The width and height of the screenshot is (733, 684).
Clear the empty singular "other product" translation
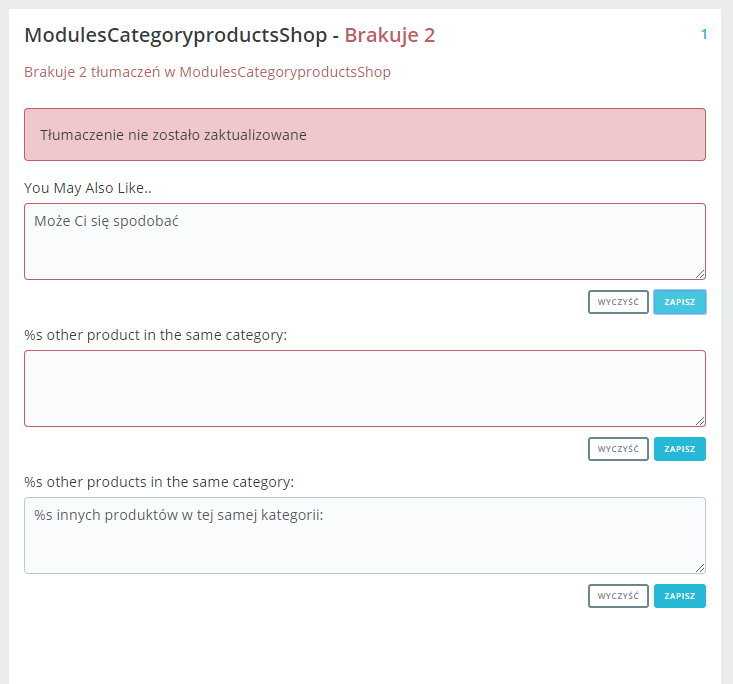(x=618, y=449)
